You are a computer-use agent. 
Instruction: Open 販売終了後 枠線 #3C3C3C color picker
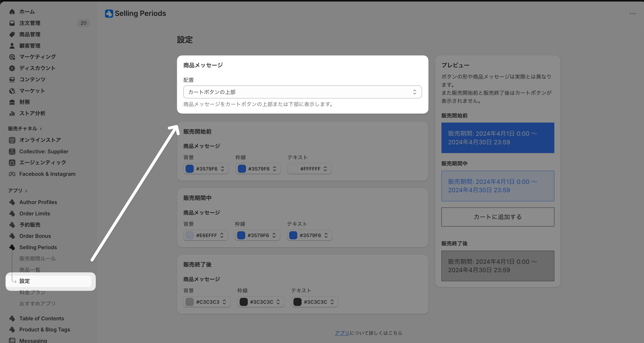[261, 302]
